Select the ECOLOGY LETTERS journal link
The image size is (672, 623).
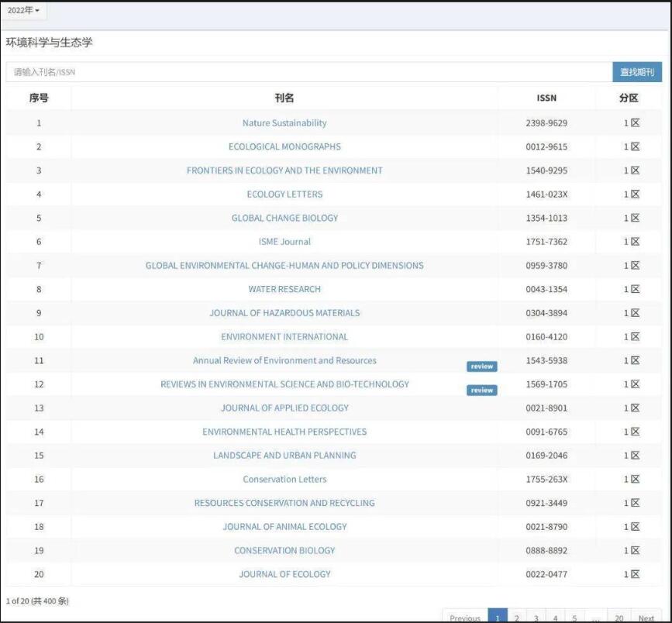[x=284, y=194]
